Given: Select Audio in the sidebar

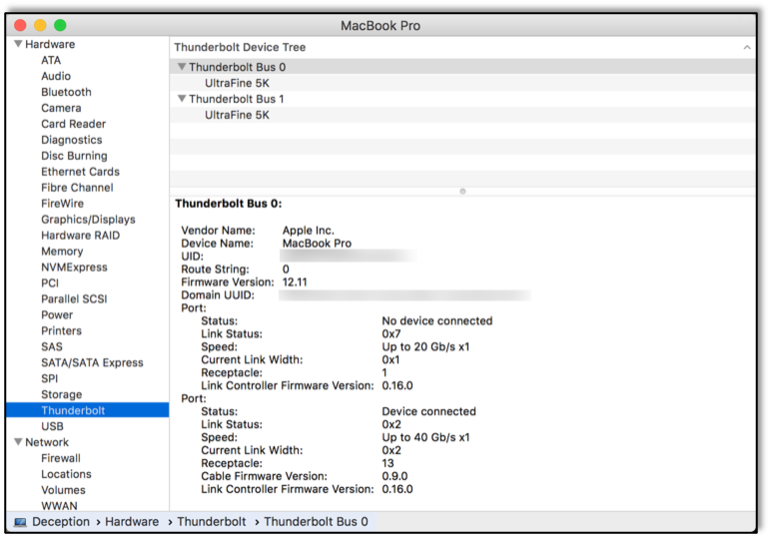Looking at the screenshot, I should (56, 76).
